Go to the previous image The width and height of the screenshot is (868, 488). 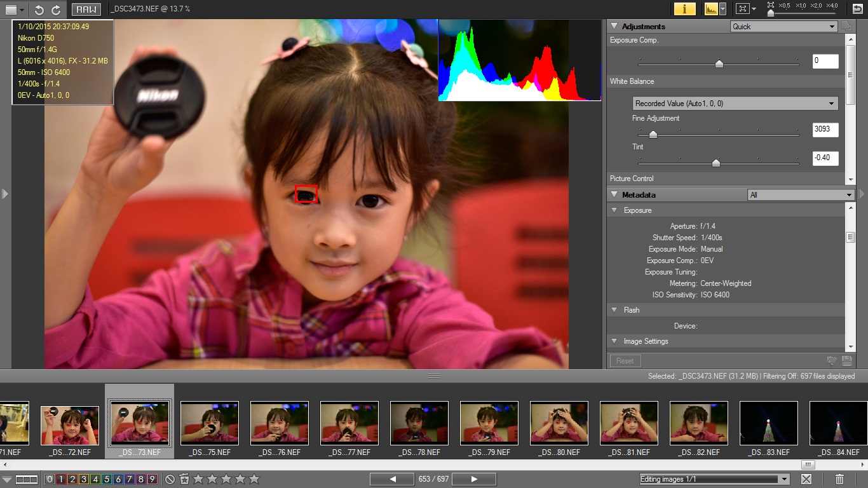pos(392,479)
